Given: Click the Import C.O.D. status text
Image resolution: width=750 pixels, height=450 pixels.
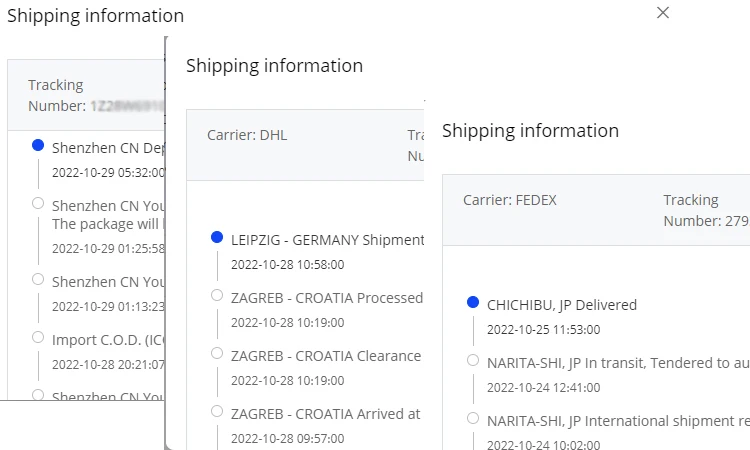Looking at the screenshot, I should (106, 340).
